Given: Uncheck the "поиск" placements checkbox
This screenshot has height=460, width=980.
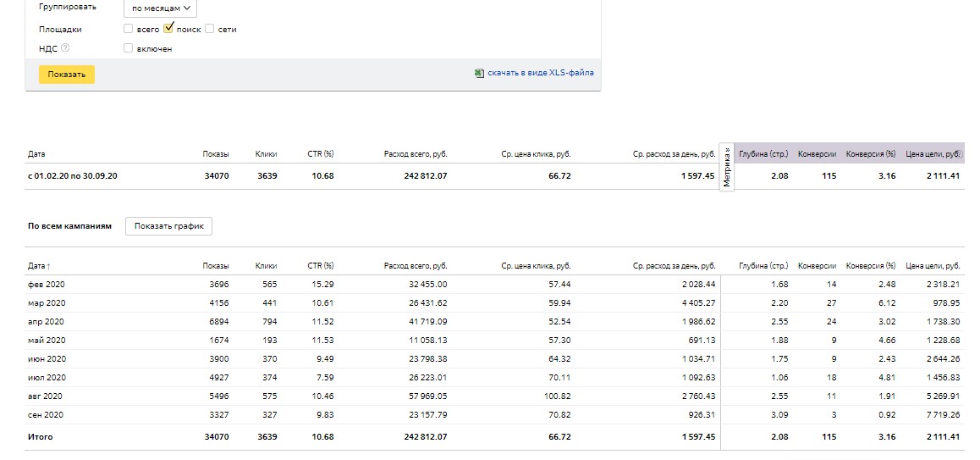Looking at the screenshot, I should [168, 28].
